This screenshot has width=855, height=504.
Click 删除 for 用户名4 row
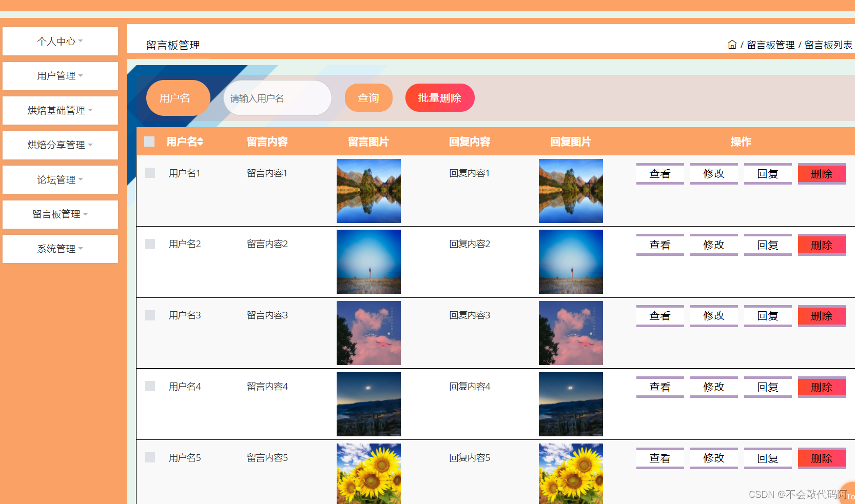tap(821, 387)
